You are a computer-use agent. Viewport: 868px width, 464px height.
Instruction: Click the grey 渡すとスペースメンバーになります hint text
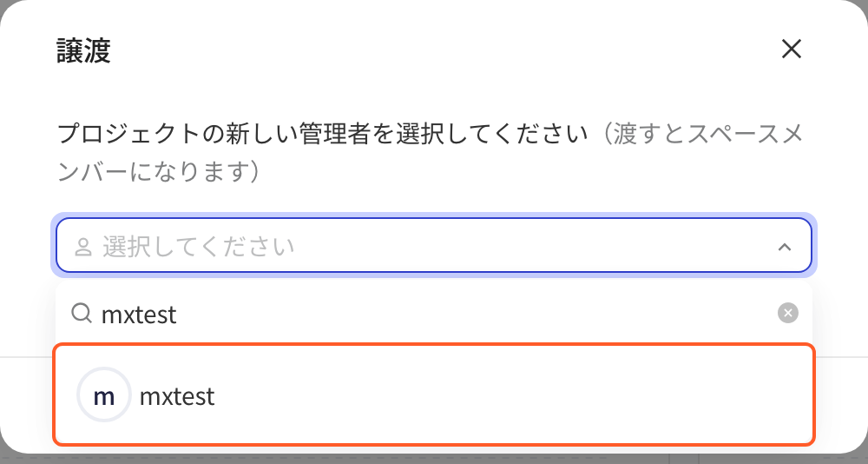tap(430, 152)
